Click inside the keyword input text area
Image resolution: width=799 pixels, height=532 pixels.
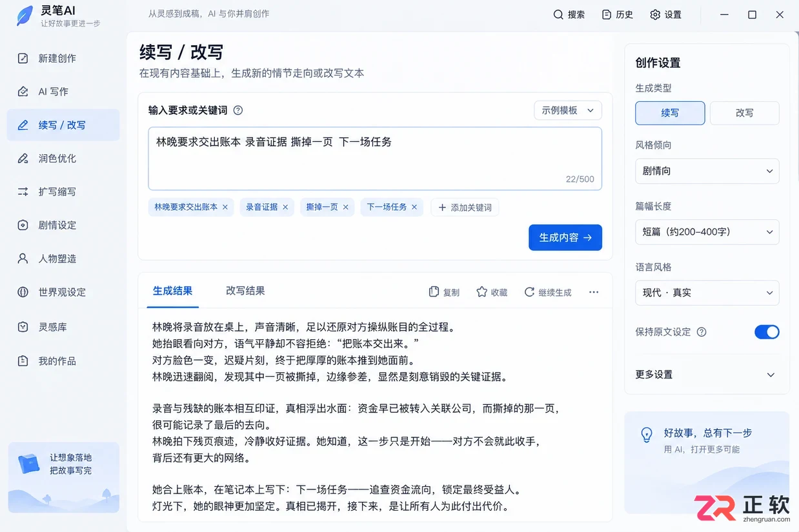tap(375, 159)
